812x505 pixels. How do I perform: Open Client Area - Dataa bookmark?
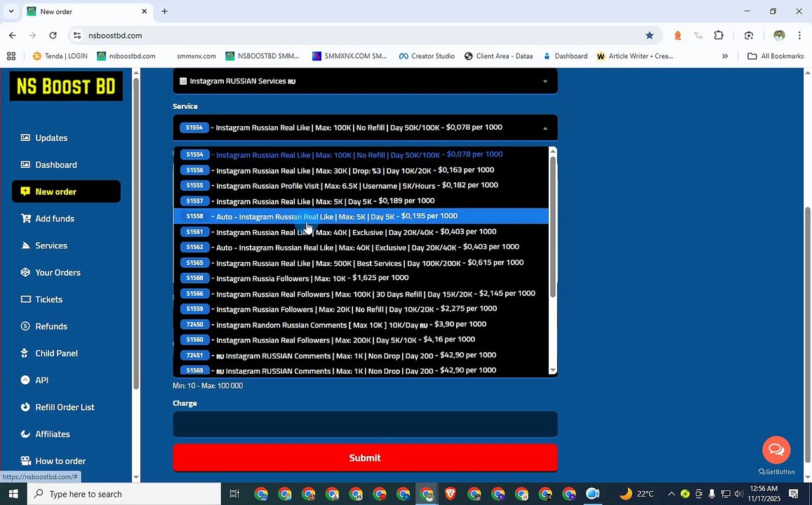(x=498, y=56)
